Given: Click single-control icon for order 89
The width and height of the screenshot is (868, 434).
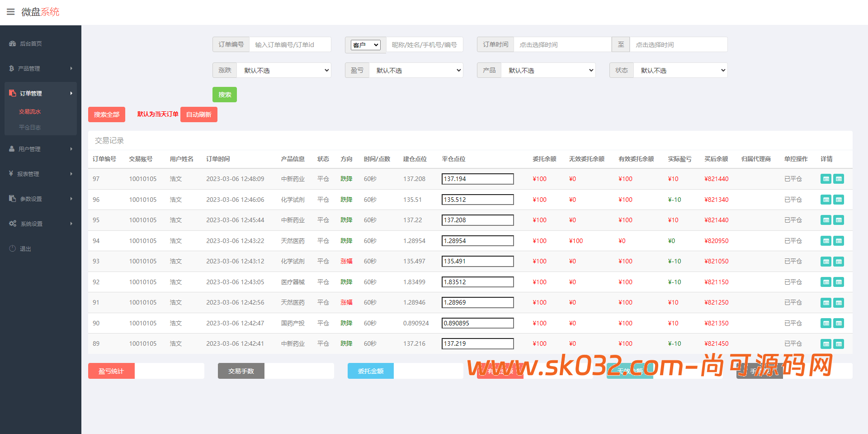Looking at the screenshot, I should 826,343.
